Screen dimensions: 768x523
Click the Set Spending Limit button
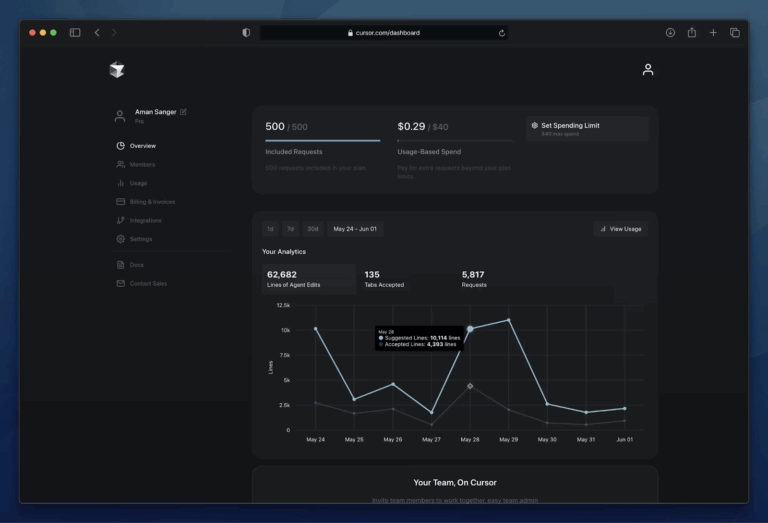(x=587, y=128)
